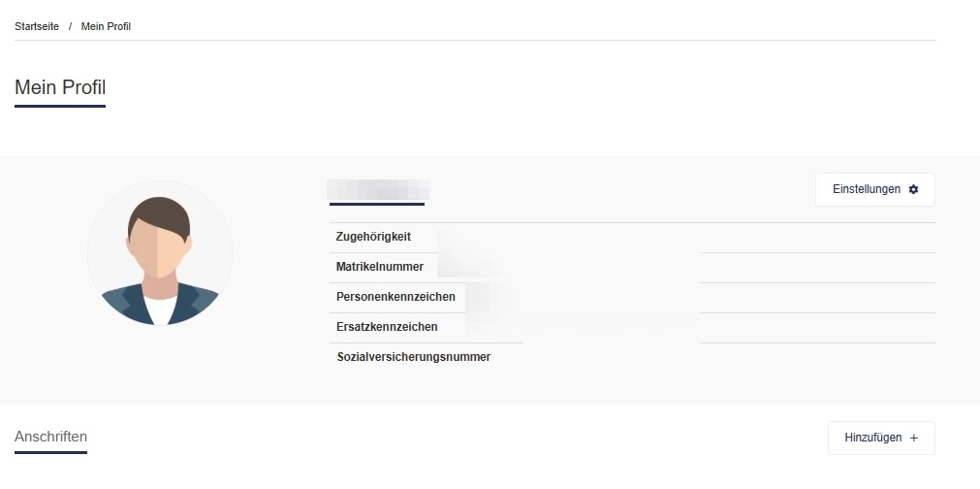Open the Einstellungen button
Screen dimensions: 980x489
click(x=875, y=189)
